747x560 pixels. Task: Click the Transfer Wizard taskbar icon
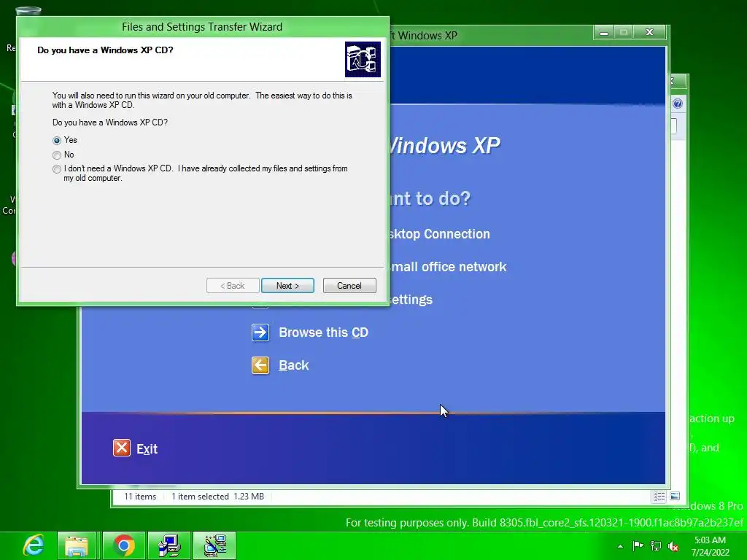215,545
